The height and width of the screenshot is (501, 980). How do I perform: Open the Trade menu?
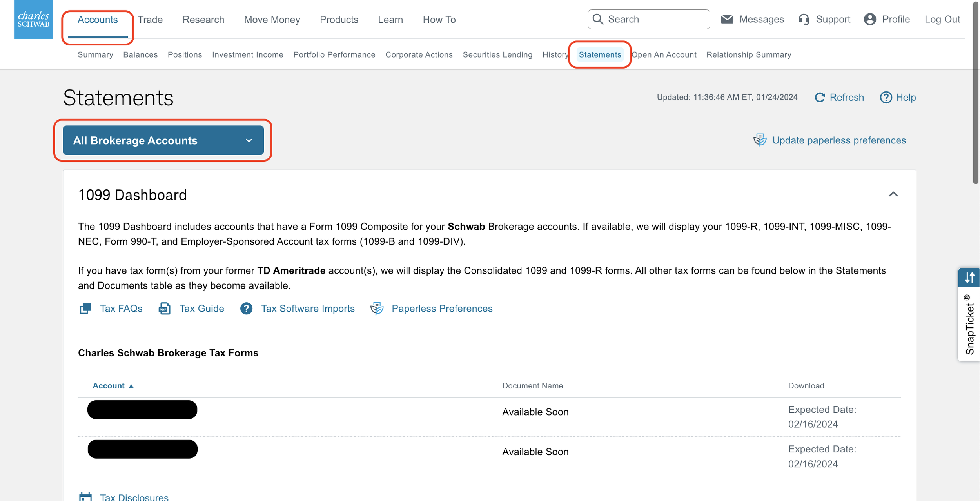click(x=150, y=20)
